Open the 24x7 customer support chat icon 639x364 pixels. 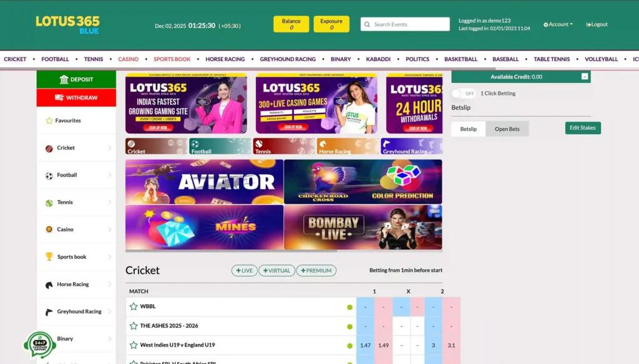pos(39,345)
